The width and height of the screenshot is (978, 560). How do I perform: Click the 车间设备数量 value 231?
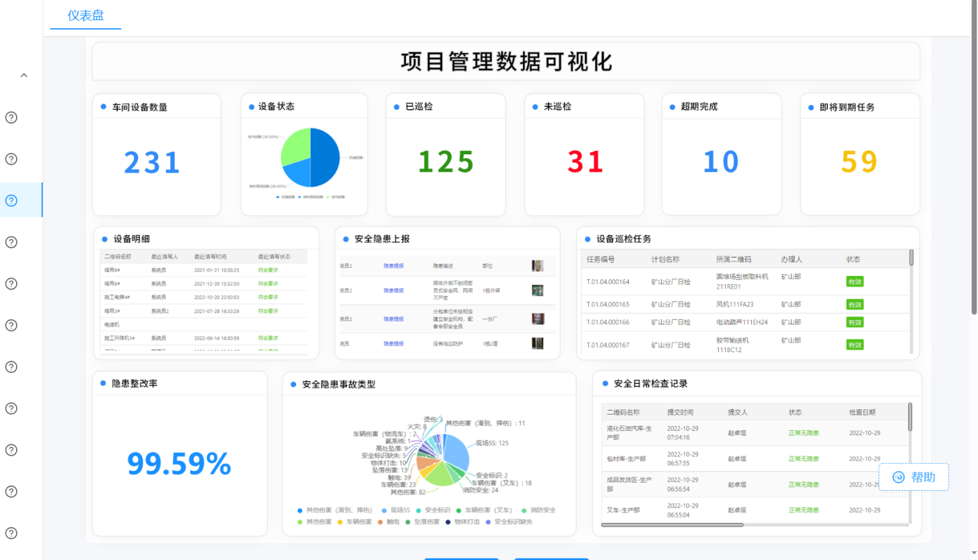[x=152, y=162]
